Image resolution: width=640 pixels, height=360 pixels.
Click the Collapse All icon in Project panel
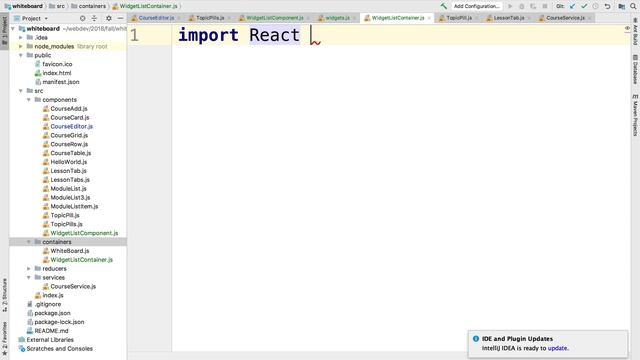coord(94,18)
